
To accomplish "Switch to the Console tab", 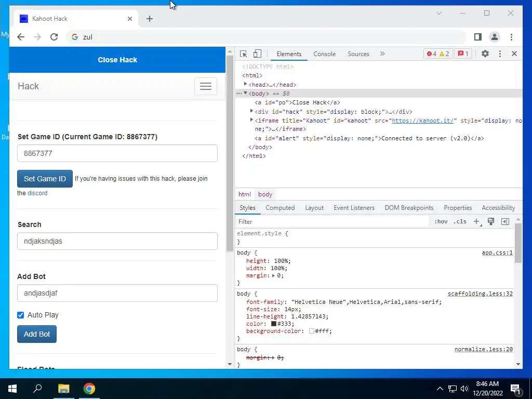I will pos(324,54).
